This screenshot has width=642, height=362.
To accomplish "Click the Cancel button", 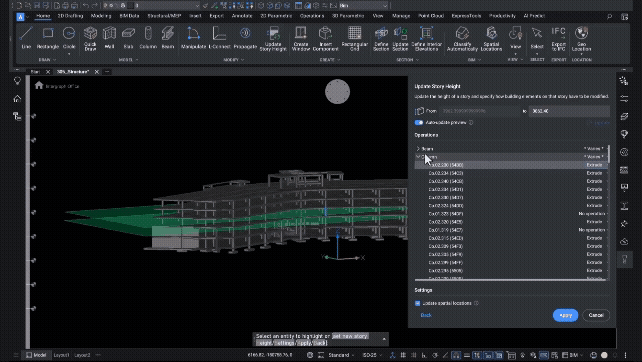I will click(596, 315).
